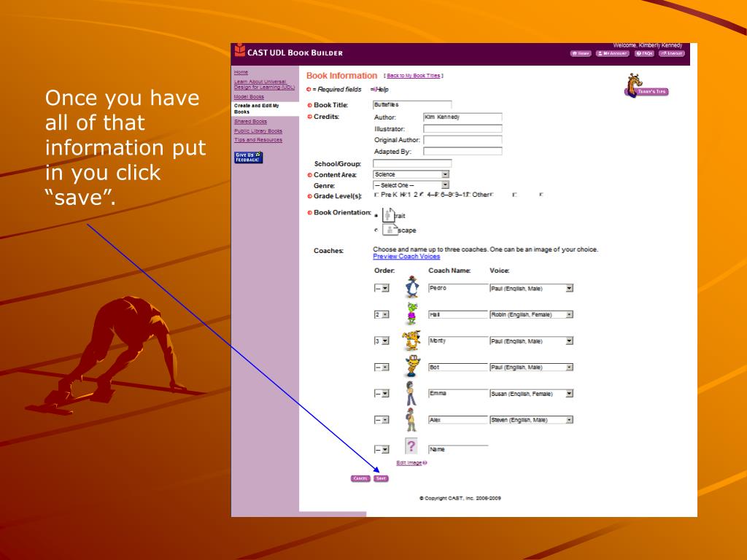747x560 pixels.
Task: Open the Susan (English, Female) voice dropdown
Action: click(531, 394)
